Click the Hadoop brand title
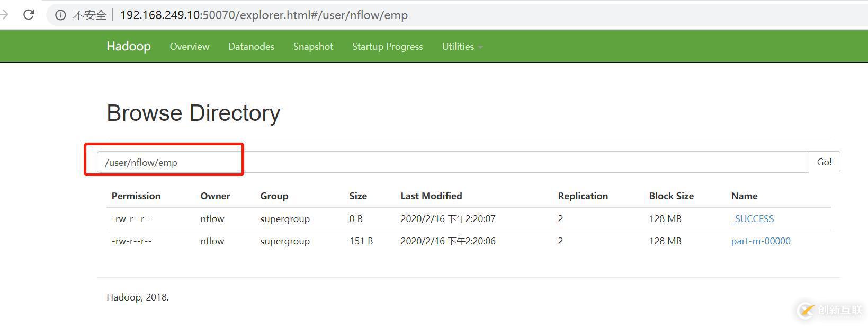The image size is (868, 326). tap(129, 46)
